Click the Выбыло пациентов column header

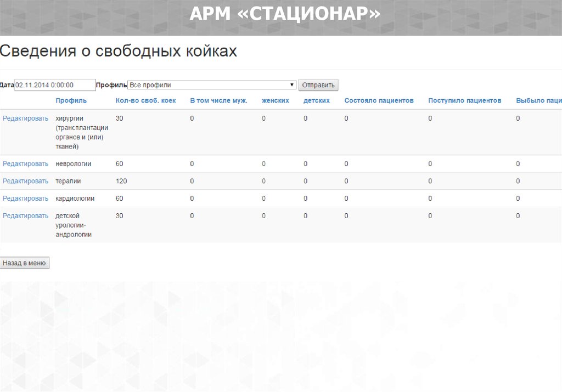pos(538,101)
